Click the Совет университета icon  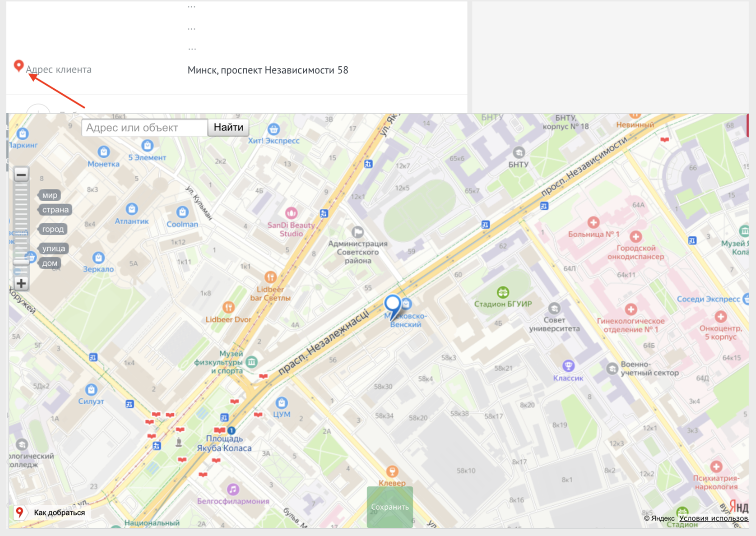554,309
